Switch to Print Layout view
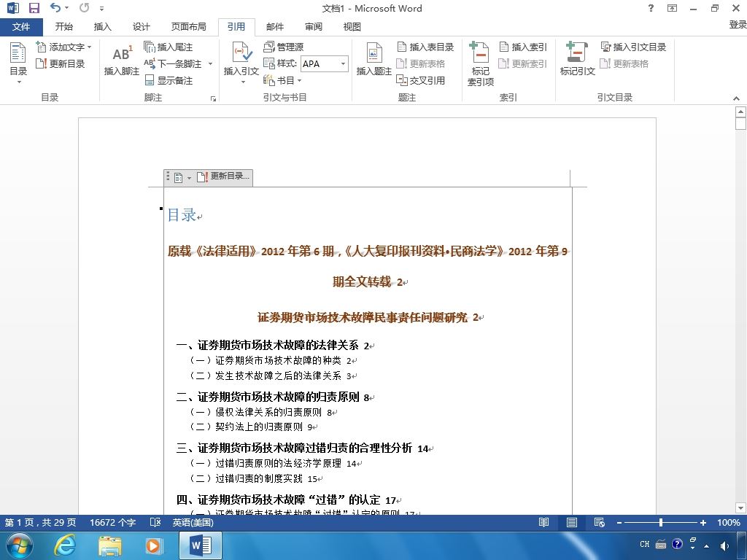Image resolution: width=747 pixels, height=560 pixels. point(572,522)
